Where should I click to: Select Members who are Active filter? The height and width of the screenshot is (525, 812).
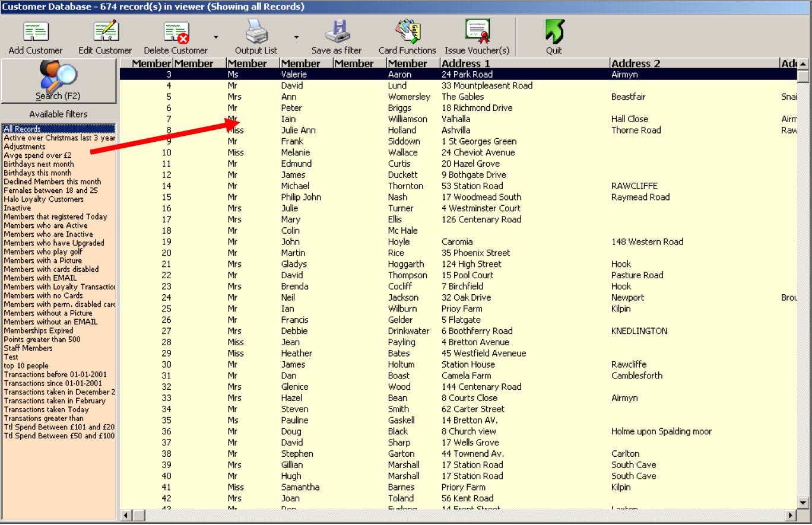coord(46,225)
